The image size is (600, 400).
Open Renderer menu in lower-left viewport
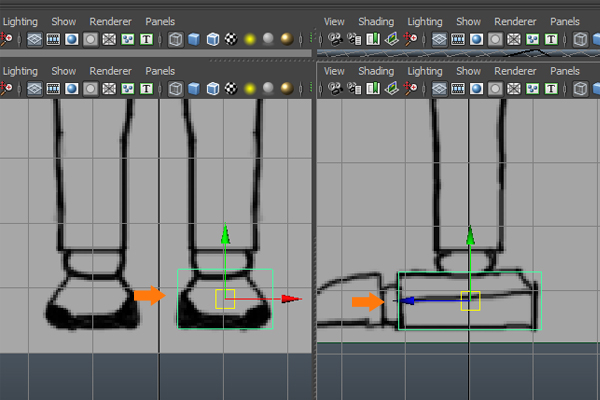(x=110, y=71)
